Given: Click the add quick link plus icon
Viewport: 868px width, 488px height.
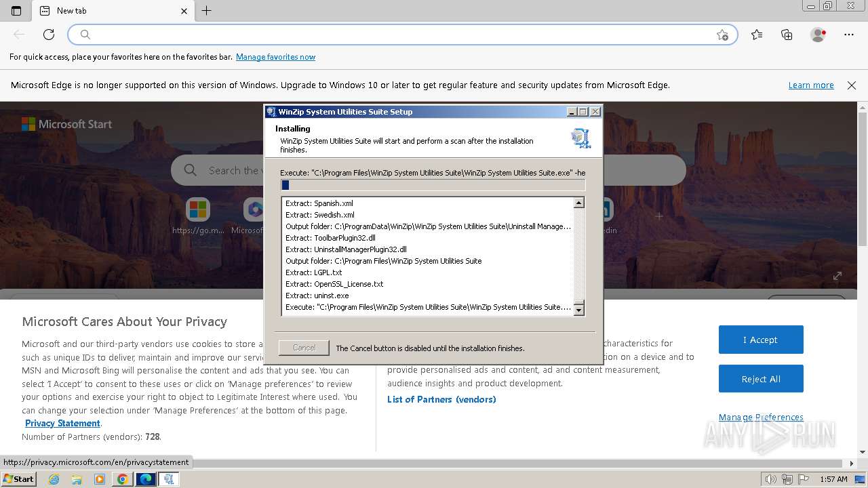Looking at the screenshot, I should pos(658,216).
